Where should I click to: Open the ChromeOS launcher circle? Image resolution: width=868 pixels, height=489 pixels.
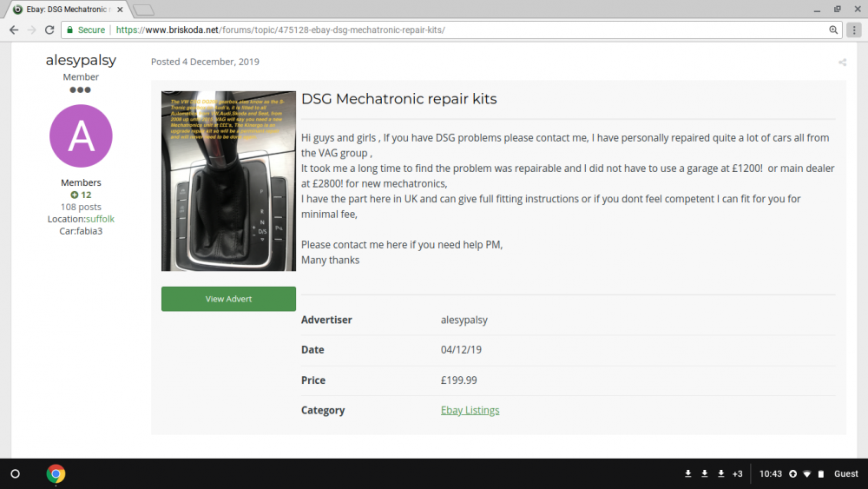click(15, 473)
